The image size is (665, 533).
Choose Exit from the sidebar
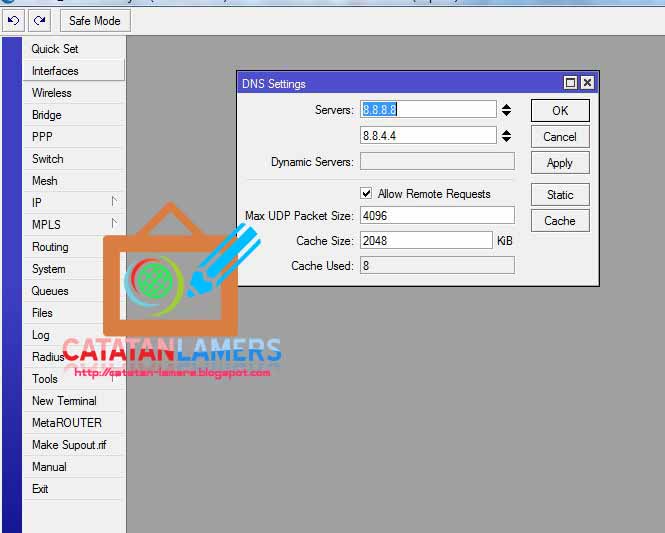(x=74, y=489)
